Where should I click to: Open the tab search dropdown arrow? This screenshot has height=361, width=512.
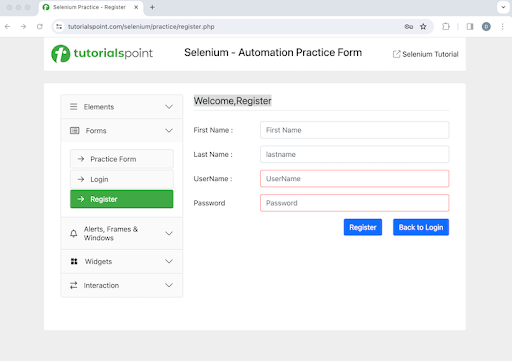coord(503,7)
